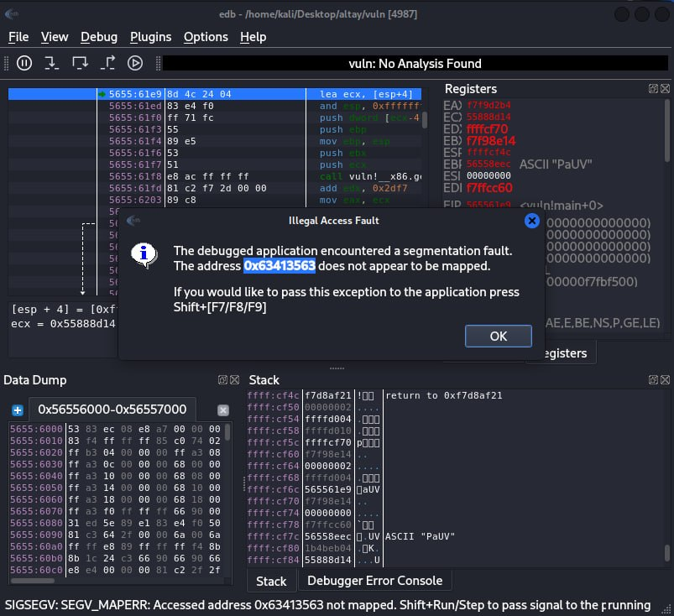The image size is (674, 616).
Task: Float the Stack panel
Action: click(x=653, y=379)
